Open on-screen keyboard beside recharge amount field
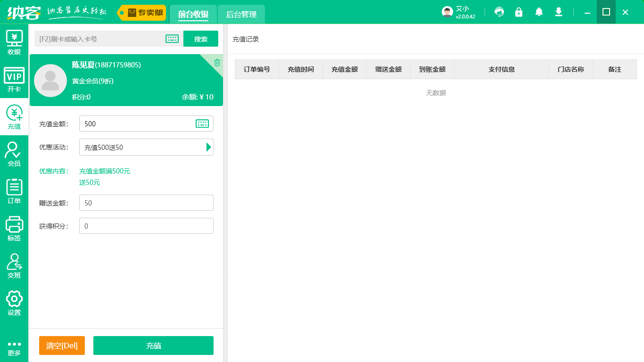The height and width of the screenshot is (362, 644). click(203, 123)
